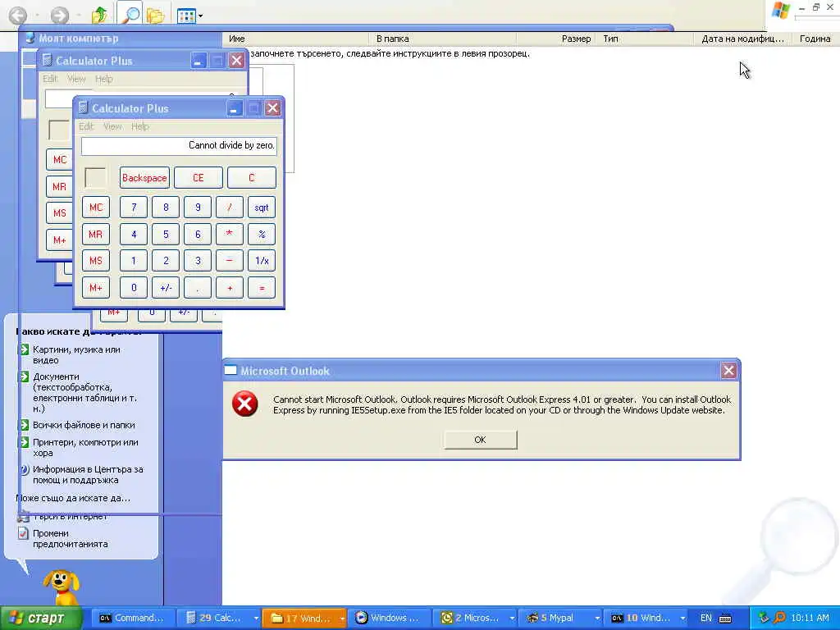Sort results by В папка column

coord(442,39)
